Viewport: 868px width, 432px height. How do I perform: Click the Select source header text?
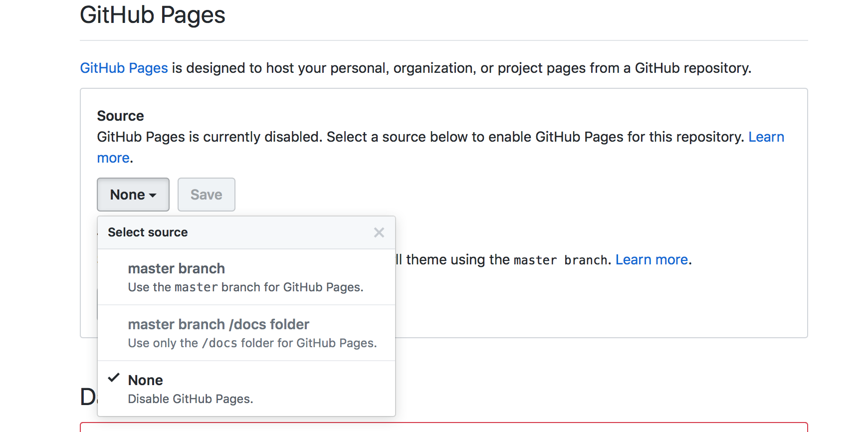(x=148, y=232)
